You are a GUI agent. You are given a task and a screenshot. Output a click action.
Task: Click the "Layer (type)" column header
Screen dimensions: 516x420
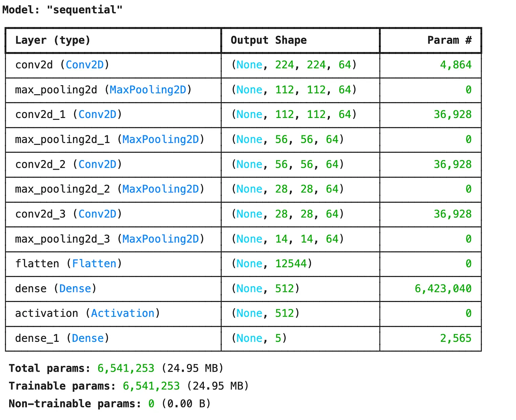[x=53, y=40]
